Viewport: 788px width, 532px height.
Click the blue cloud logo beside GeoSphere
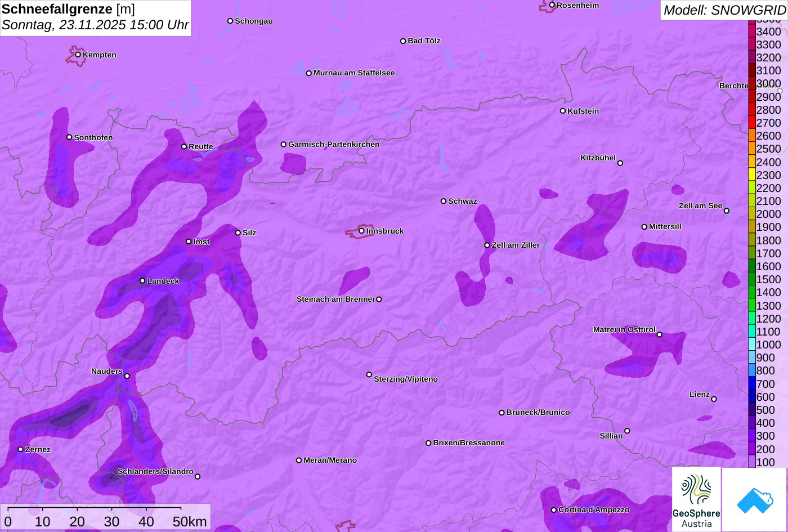755,499
